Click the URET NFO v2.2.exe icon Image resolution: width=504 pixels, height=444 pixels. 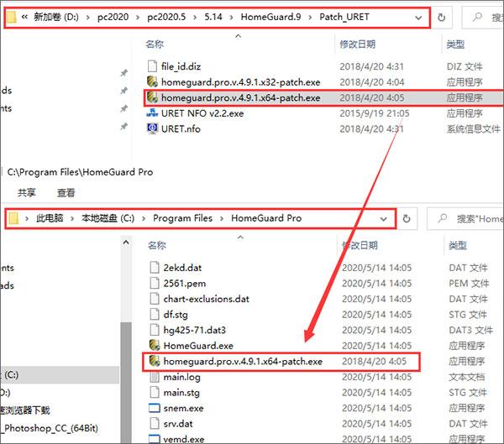point(152,112)
